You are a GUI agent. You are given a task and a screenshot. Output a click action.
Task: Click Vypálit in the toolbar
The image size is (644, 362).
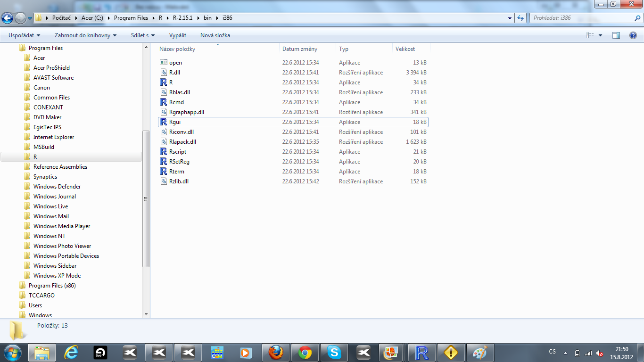178,35
